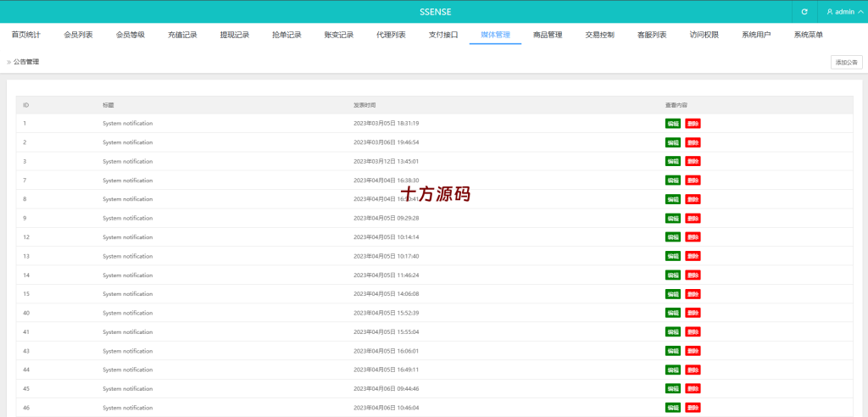Delete announcement with ID 8
This screenshot has height=417, width=868.
693,199
